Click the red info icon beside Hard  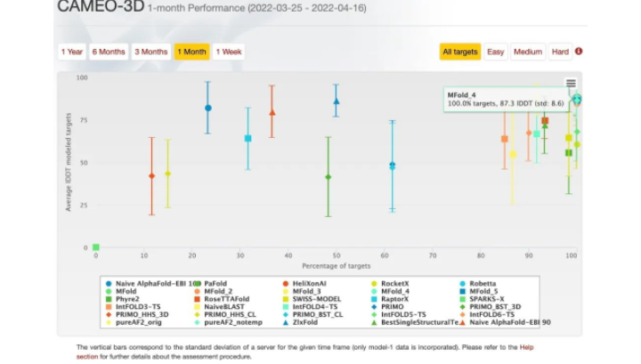[579, 52]
